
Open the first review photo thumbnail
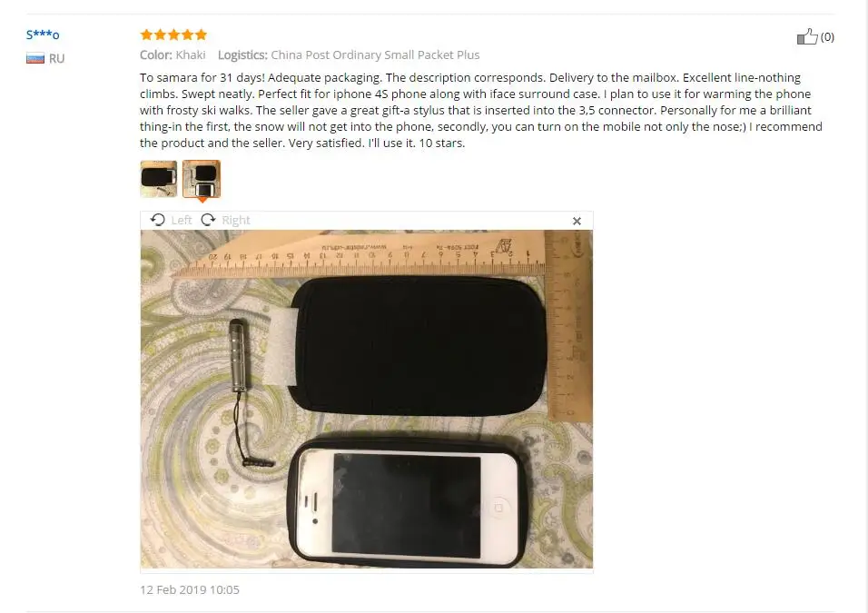(x=159, y=179)
